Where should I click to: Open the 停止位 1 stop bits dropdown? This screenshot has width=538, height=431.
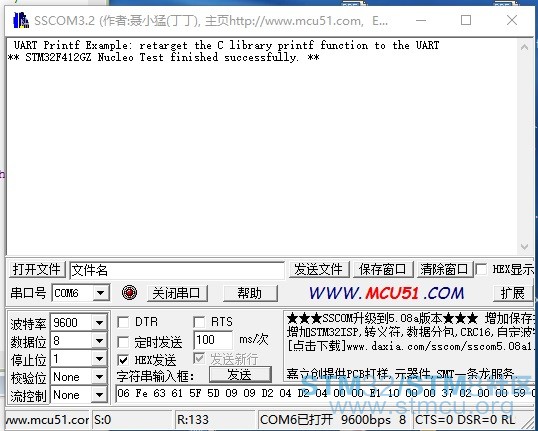coord(100,359)
